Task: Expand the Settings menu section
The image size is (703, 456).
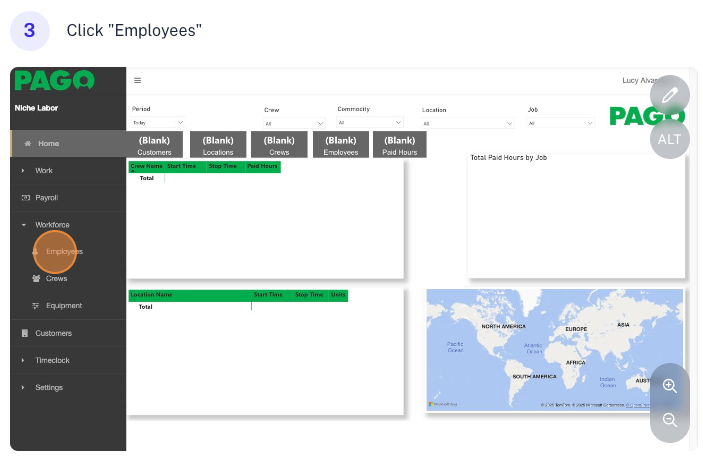Action: 48,387
